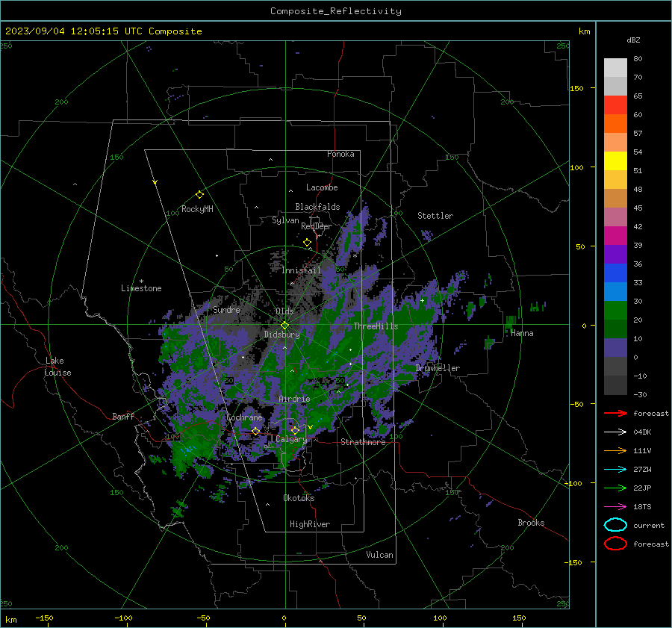The height and width of the screenshot is (628, 672).
Task: Click yellow V marker northwest of RockyMH
Action: (155, 182)
